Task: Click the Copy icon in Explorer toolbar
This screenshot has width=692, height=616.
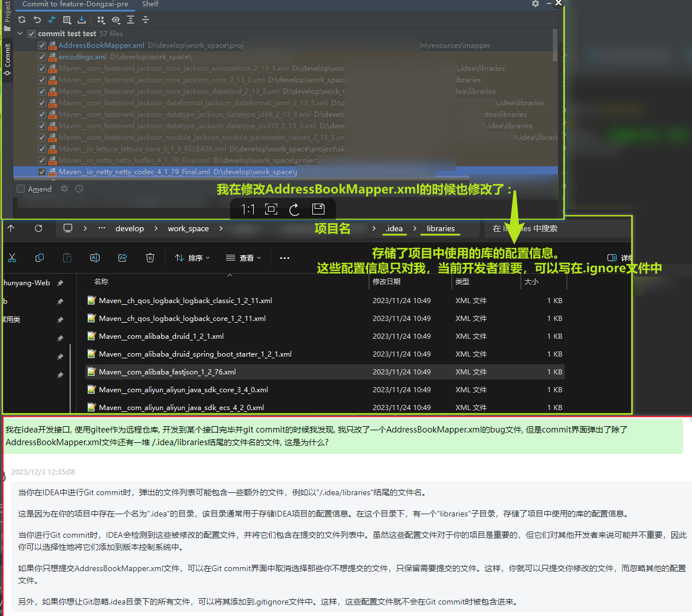Action: tap(40, 258)
